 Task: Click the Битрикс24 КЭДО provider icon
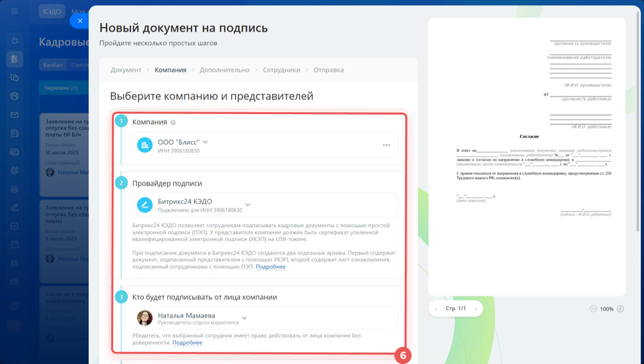(145, 205)
